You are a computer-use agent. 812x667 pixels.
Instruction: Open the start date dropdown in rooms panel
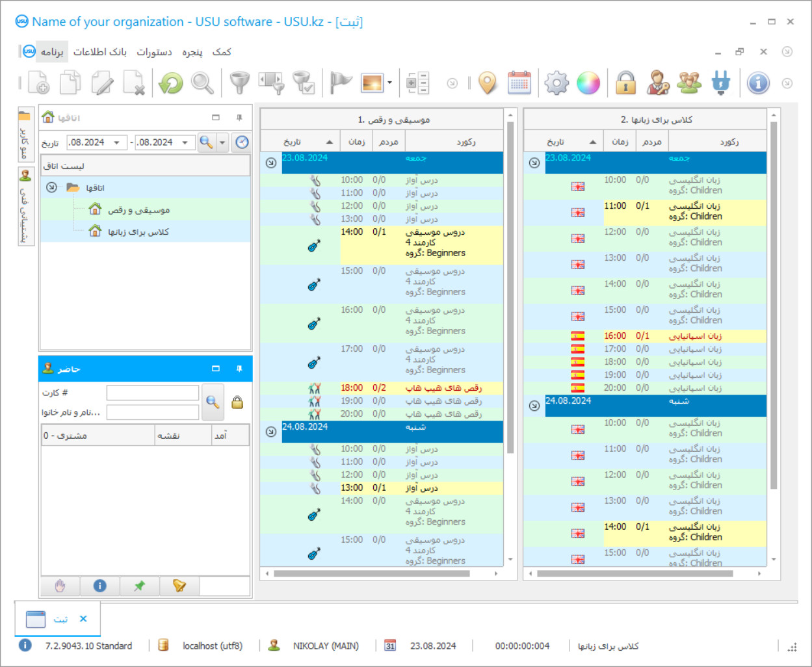click(x=117, y=142)
